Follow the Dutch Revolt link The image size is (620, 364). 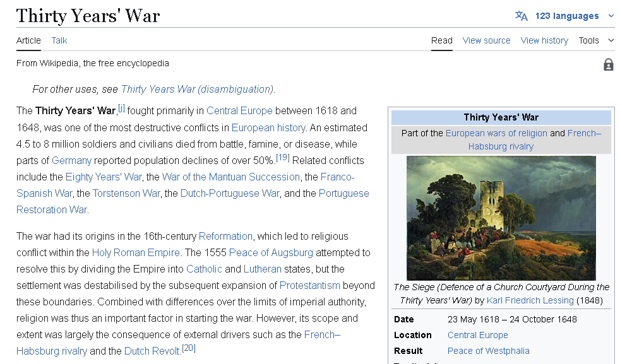coord(152,351)
